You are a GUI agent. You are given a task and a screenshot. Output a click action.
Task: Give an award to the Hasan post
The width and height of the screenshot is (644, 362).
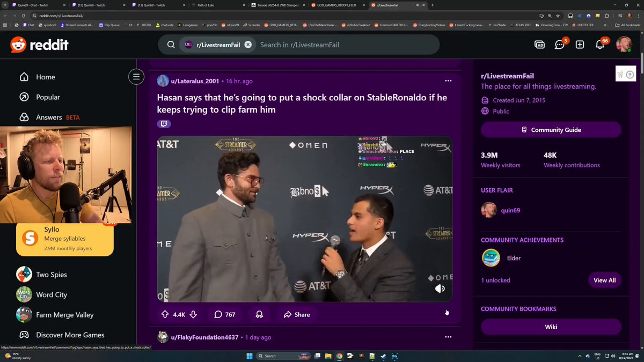(x=259, y=314)
